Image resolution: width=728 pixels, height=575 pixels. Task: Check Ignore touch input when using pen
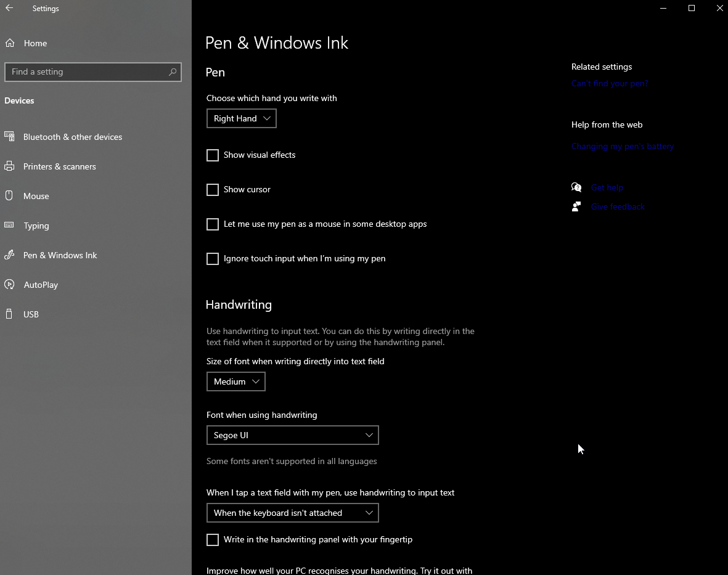(213, 259)
